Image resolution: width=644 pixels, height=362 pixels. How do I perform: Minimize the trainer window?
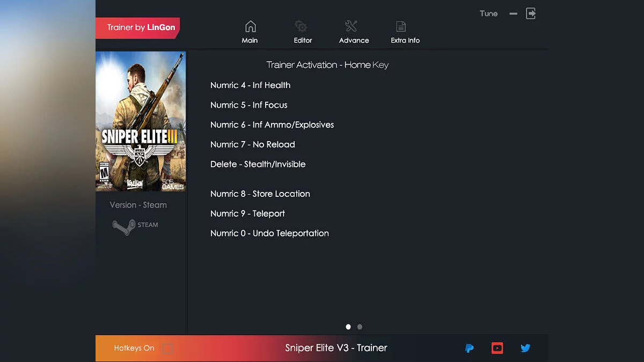(514, 13)
